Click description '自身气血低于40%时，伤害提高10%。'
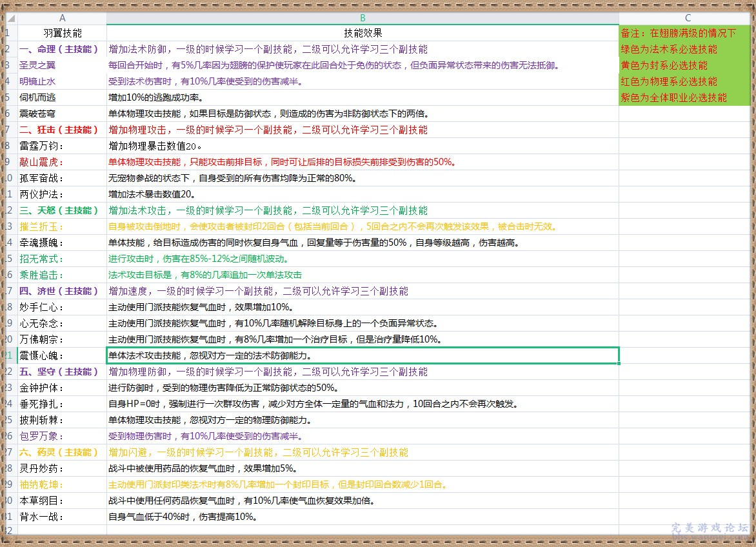The height and width of the screenshot is (547, 756). 363,517
